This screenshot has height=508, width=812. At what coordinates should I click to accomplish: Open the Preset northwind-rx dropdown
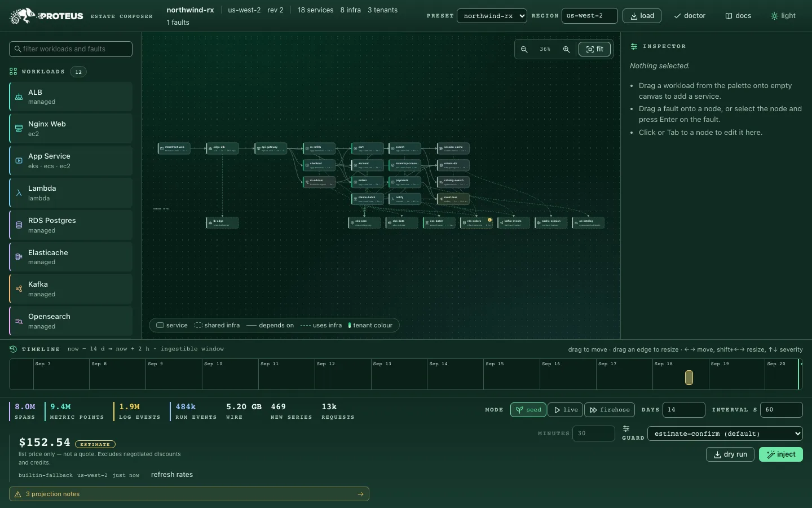click(492, 16)
